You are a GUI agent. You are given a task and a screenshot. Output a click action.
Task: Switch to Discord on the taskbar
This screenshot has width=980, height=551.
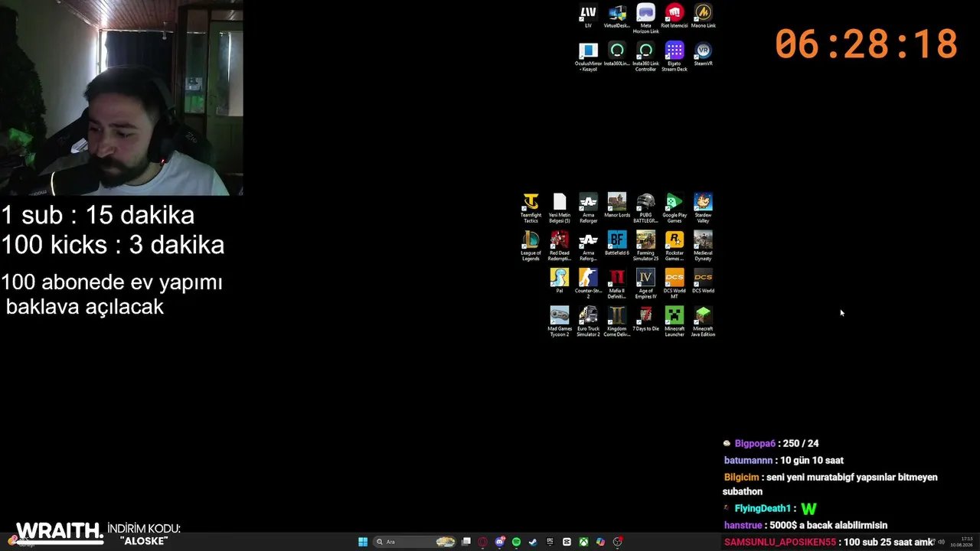[x=499, y=542]
